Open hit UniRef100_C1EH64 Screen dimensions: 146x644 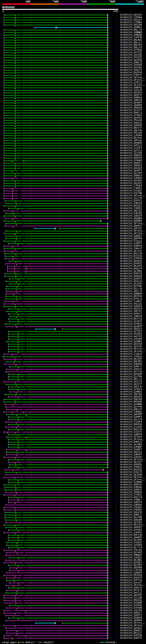pyautogui.click(x=131, y=17)
